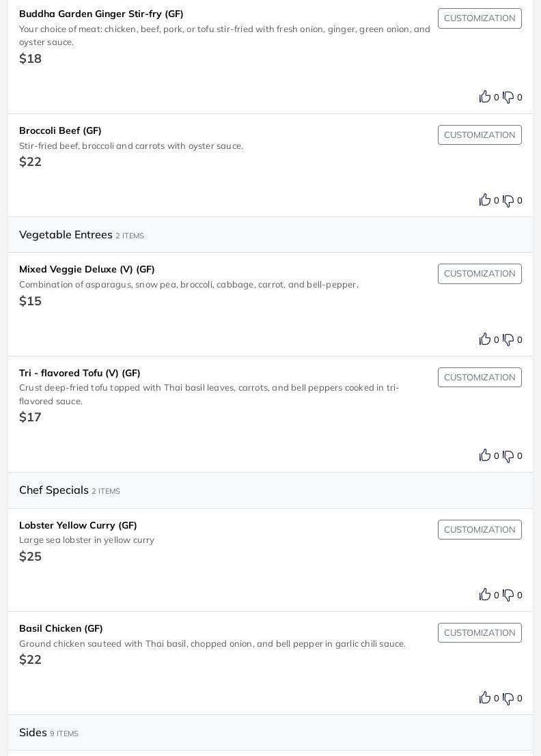Open customization for Buddha Garden Ginger Stir-fry
Screen dimensions: 541x756
(x=480, y=18)
